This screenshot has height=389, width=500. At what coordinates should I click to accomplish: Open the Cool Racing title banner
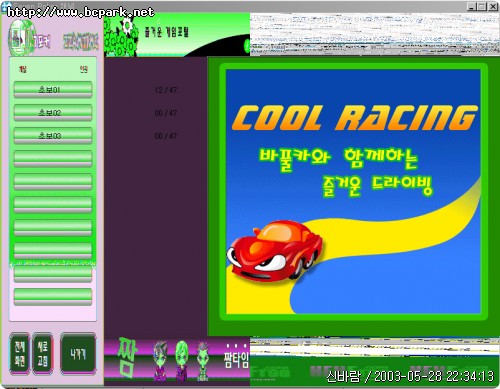[355, 118]
